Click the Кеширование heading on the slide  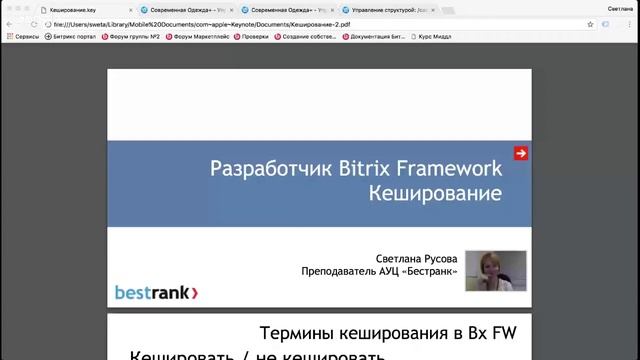click(x=435, y=193)
